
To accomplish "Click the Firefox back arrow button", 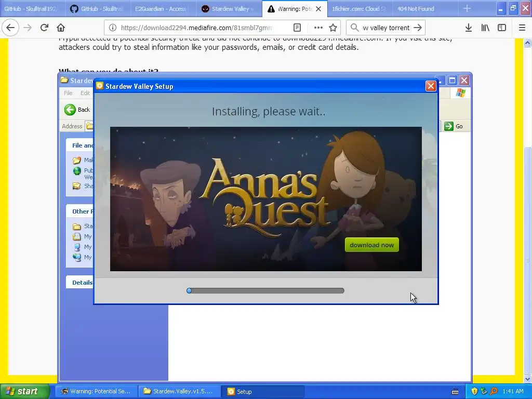I will [x=10, y=28].
